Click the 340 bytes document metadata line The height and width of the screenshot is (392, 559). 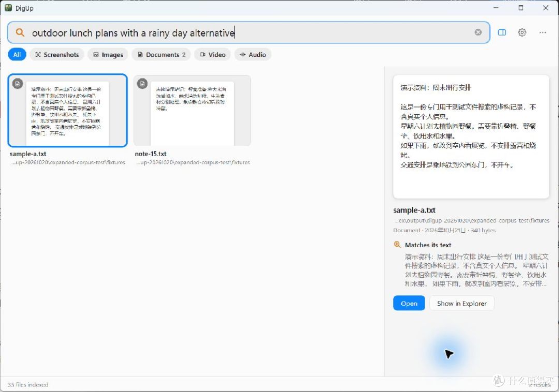[x=444, y=230]
